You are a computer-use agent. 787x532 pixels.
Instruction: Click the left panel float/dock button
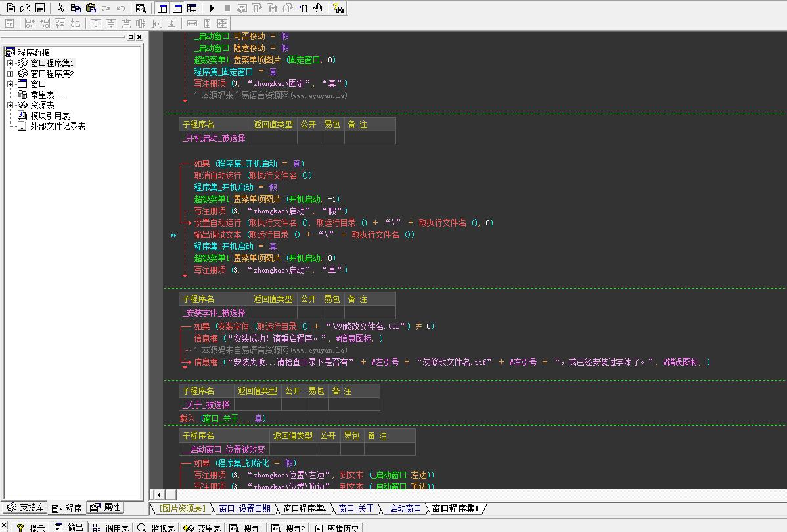coord(131,37)
